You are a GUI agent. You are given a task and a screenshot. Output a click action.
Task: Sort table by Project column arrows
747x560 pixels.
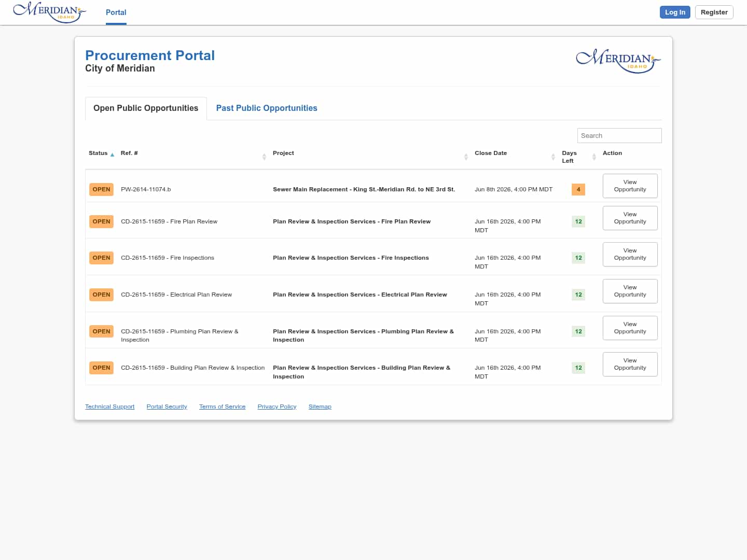coord(466,157)
